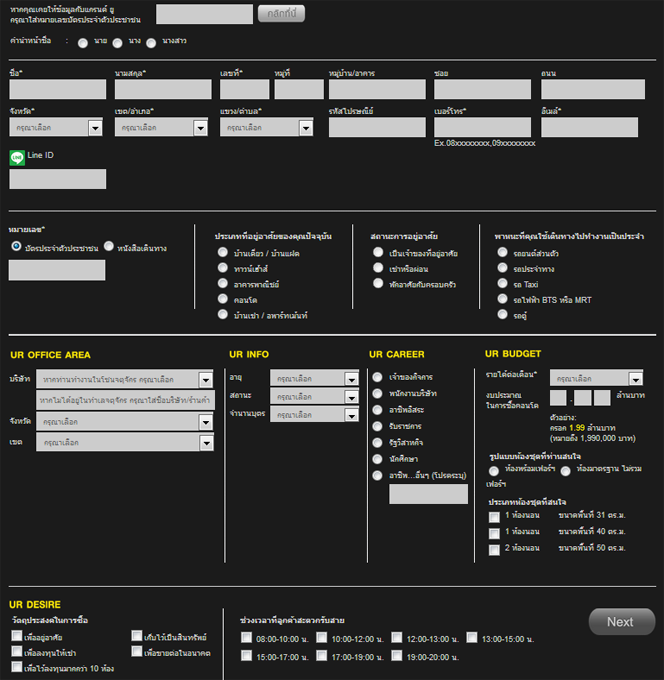Select the นางสาว title radio button
Image resolution: width=664 pixels, height=680 pixels.
pos(151,42)
